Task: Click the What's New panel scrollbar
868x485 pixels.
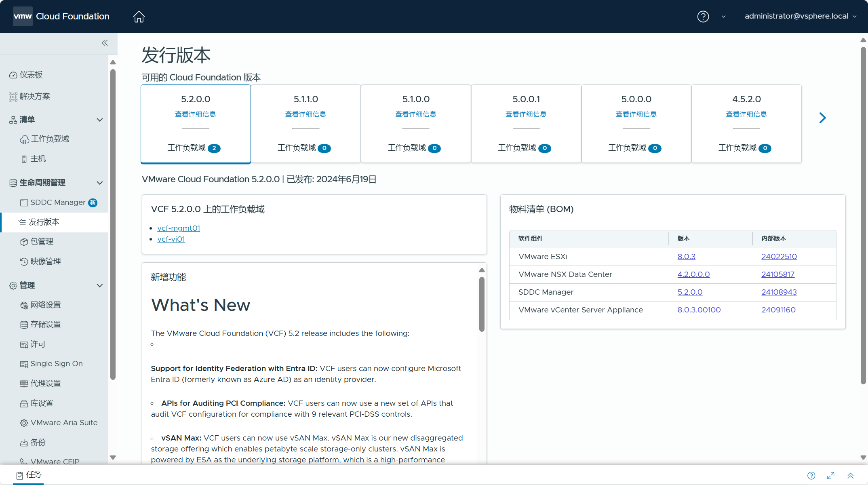Action: tap(482, 304)
